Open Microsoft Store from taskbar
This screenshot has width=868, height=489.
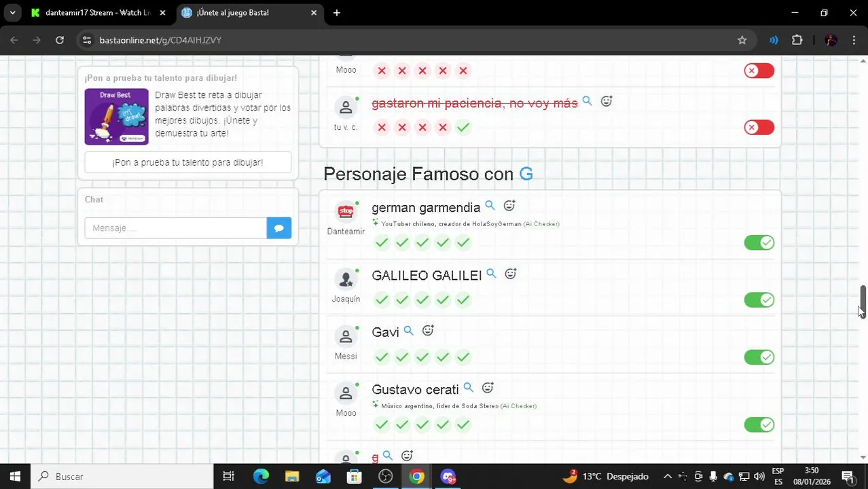pos(355,477)
